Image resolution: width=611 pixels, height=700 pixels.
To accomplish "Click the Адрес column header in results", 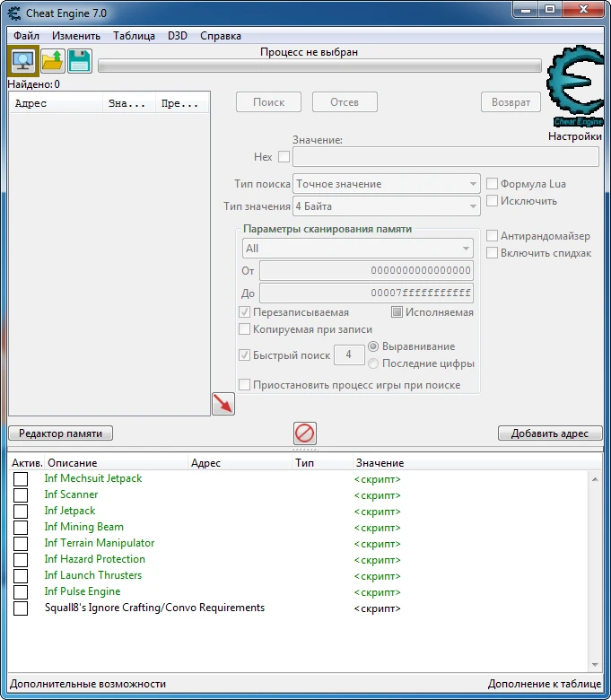I will coord(56,103).
